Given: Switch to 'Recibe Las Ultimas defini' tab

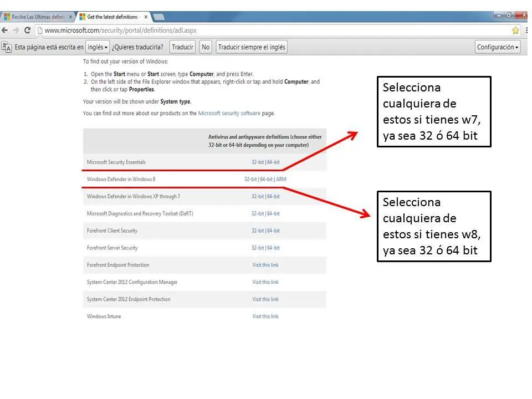Looking at the screenshot, I should pos(37,17).
